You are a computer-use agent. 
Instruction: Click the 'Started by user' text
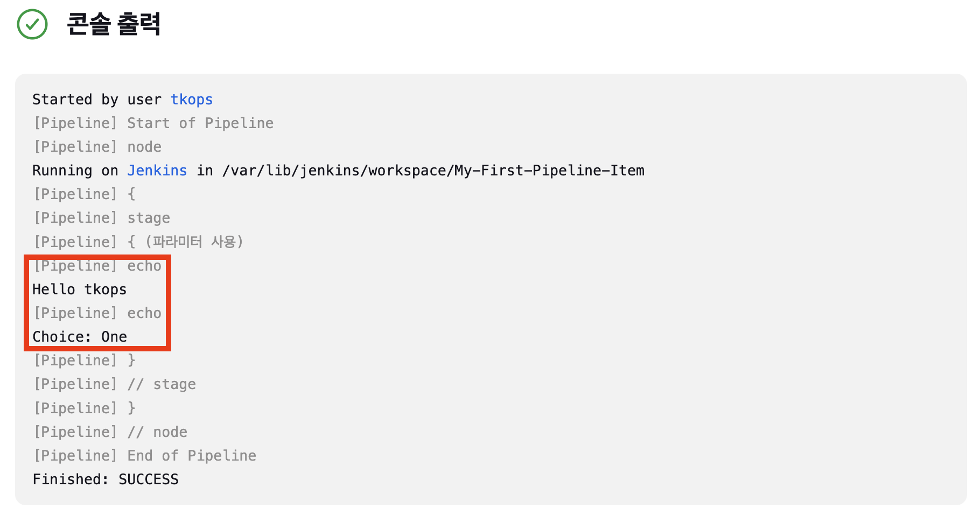(x=97, y=100)
